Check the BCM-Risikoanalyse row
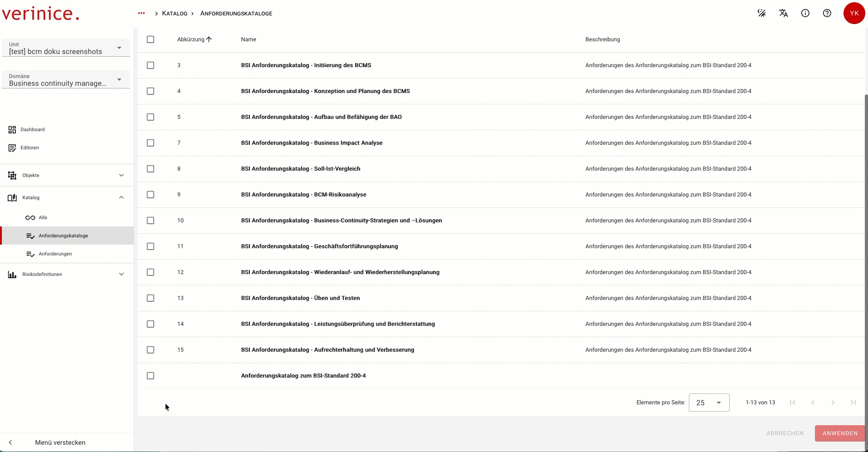 click(151, 195)
